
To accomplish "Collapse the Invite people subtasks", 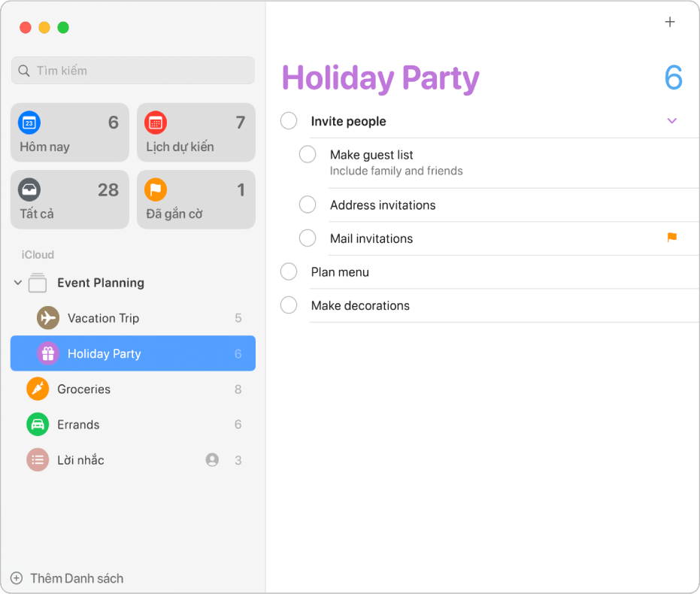I will (x=672, y=121).
